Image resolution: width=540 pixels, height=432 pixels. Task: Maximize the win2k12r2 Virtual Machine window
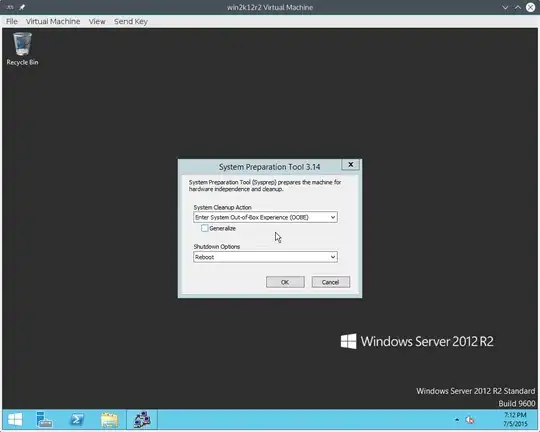coord(518,7)
